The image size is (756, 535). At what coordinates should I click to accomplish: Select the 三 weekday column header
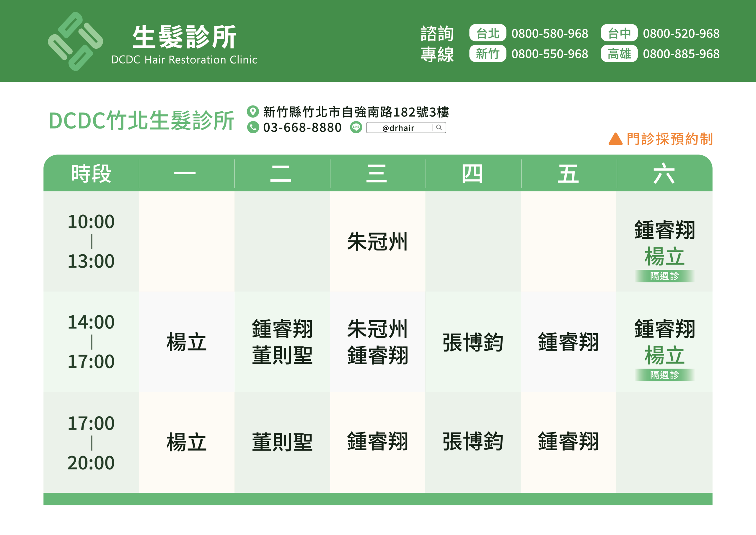pos(376,173)
